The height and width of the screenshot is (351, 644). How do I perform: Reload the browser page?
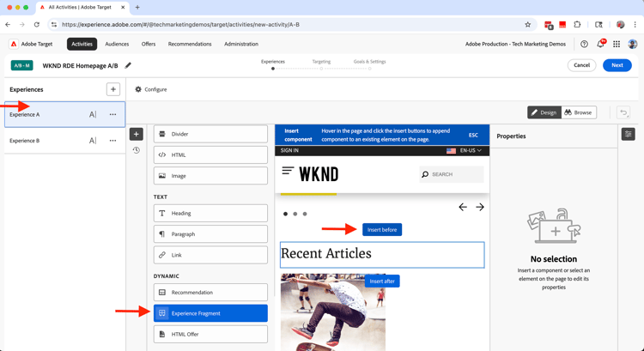tap(37, 25)
